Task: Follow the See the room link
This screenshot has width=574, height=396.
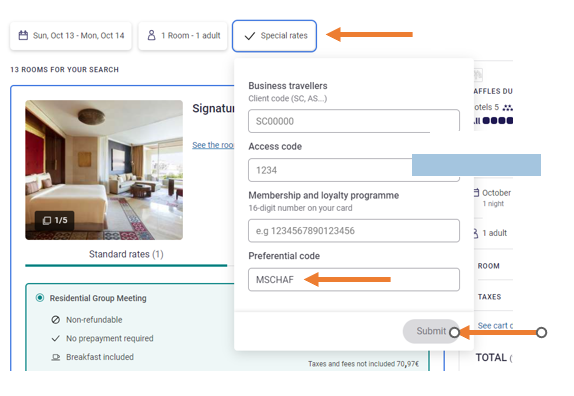Action: tap(213, 145)
